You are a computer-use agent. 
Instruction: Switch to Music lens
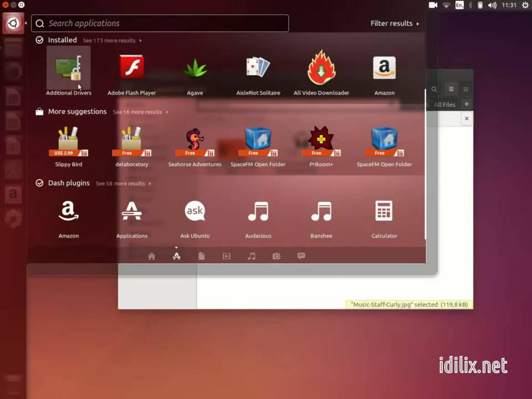pos(252,256)
